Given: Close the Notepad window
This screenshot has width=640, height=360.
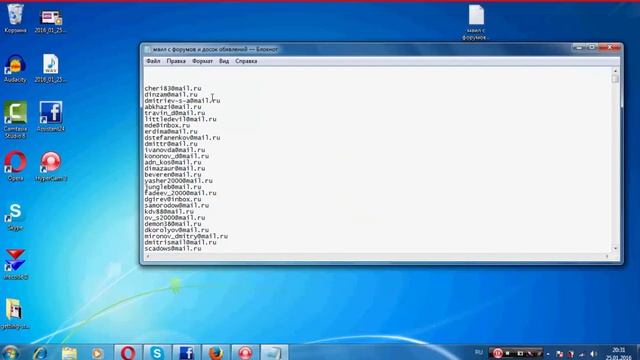Looking at the screenshot, I should (x=609, y=47).
